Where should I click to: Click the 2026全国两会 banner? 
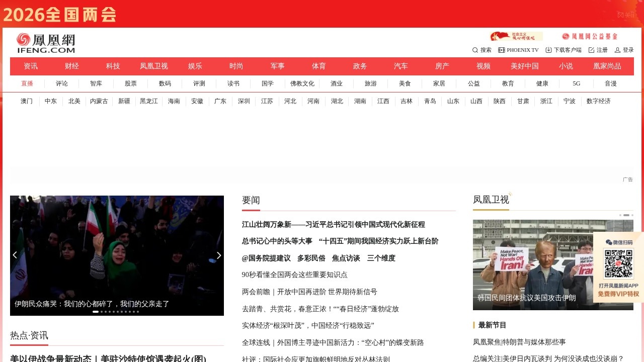(60, 15)
